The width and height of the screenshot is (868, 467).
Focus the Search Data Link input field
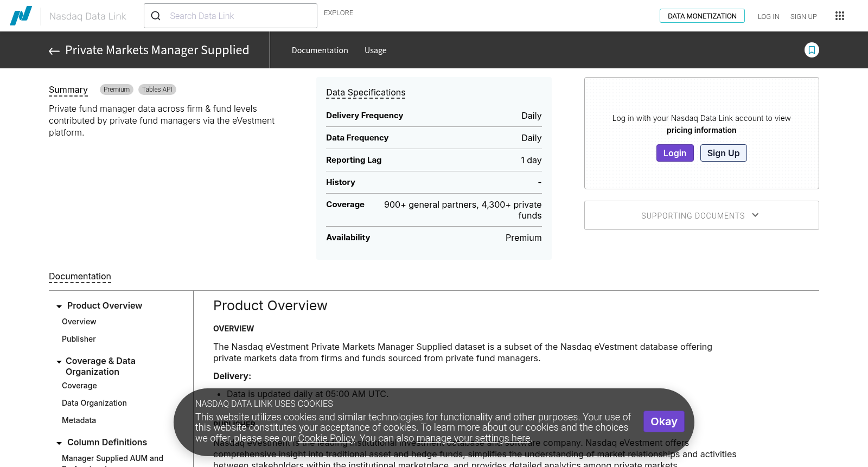(231, 16)
